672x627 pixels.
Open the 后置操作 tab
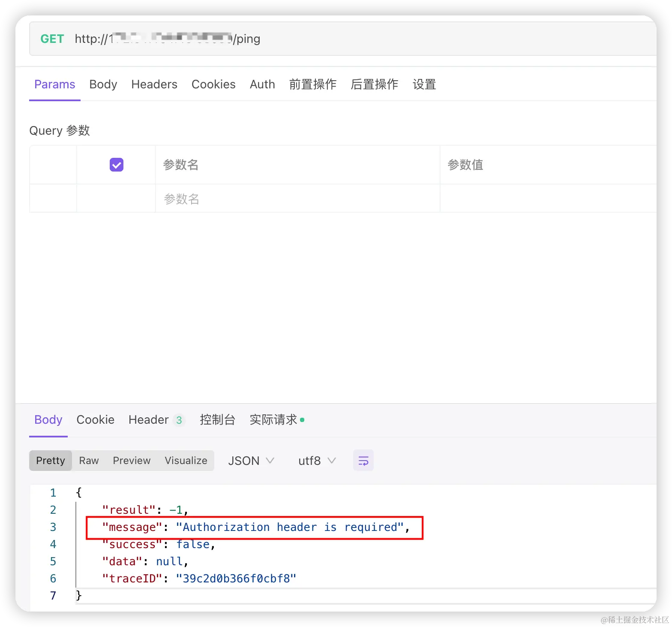point(375,84)
